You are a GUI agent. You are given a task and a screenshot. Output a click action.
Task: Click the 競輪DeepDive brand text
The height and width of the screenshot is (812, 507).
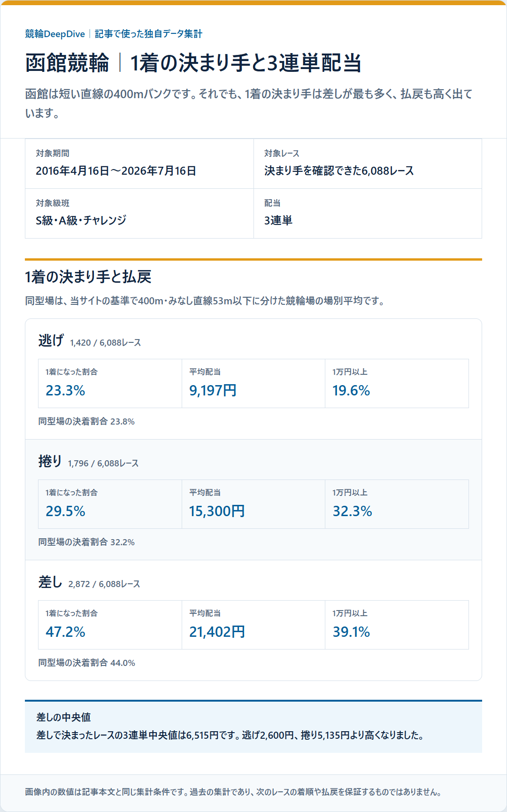point(55,34)
